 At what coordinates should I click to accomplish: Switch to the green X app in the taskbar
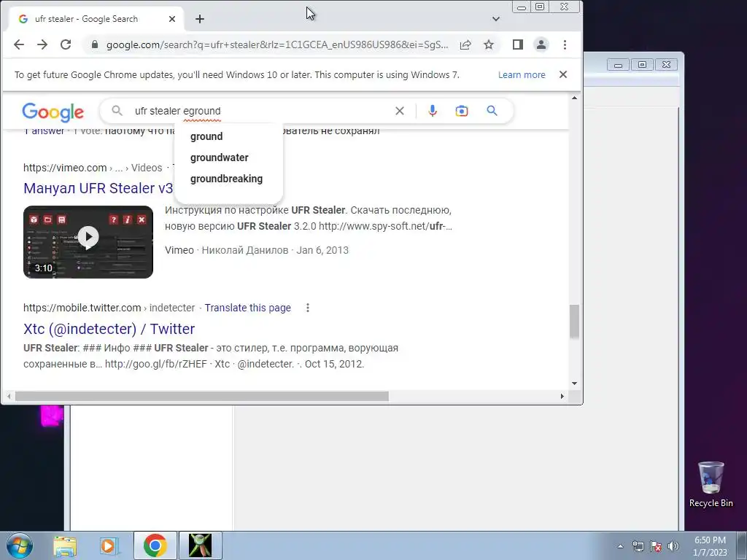200,545
